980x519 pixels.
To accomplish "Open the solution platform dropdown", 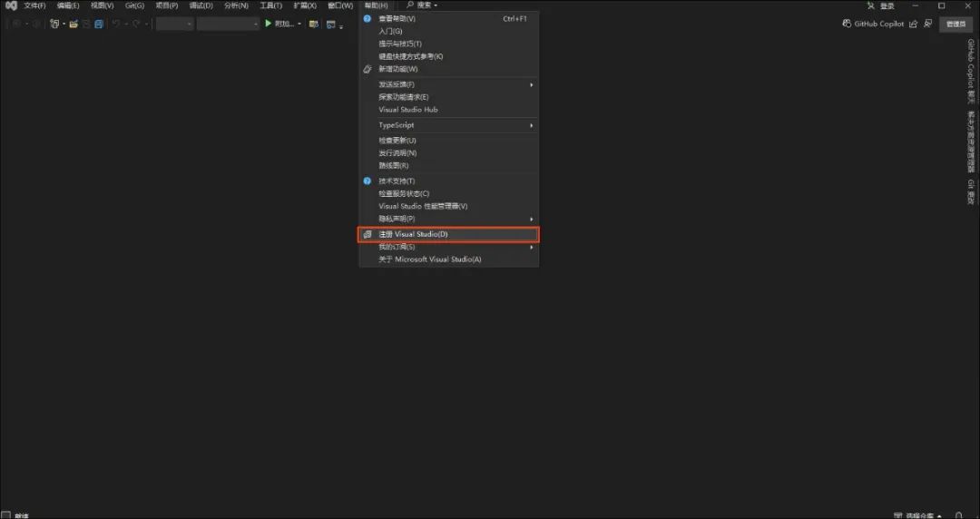I will click(228, 24).
